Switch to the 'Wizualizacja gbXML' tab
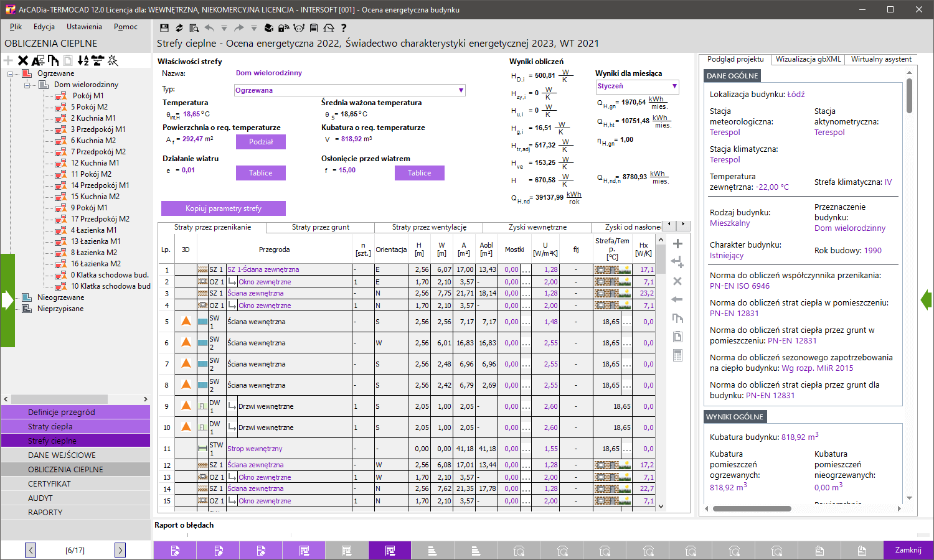Viewport: 934px width, 560px height. tap(808, 60)
